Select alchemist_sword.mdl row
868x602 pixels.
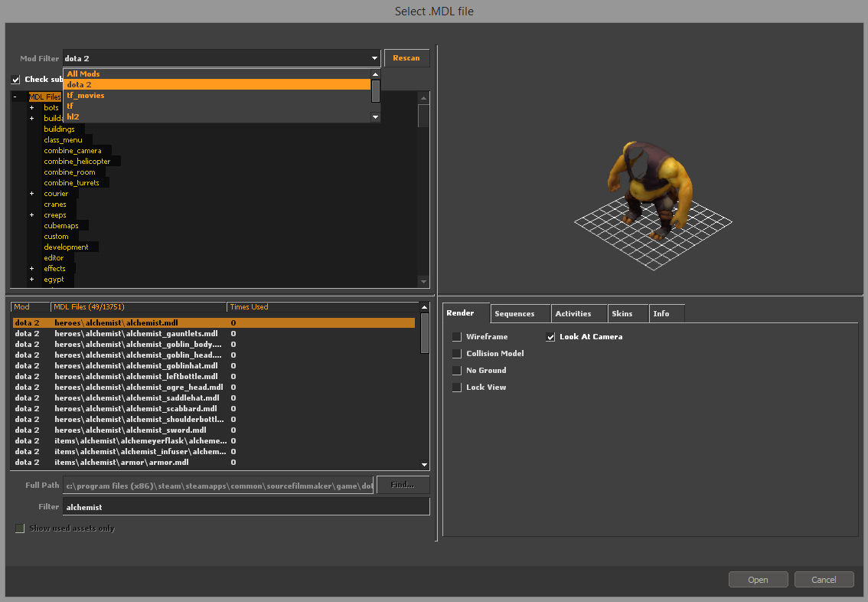pyautogui.click(x=214, y=430)
